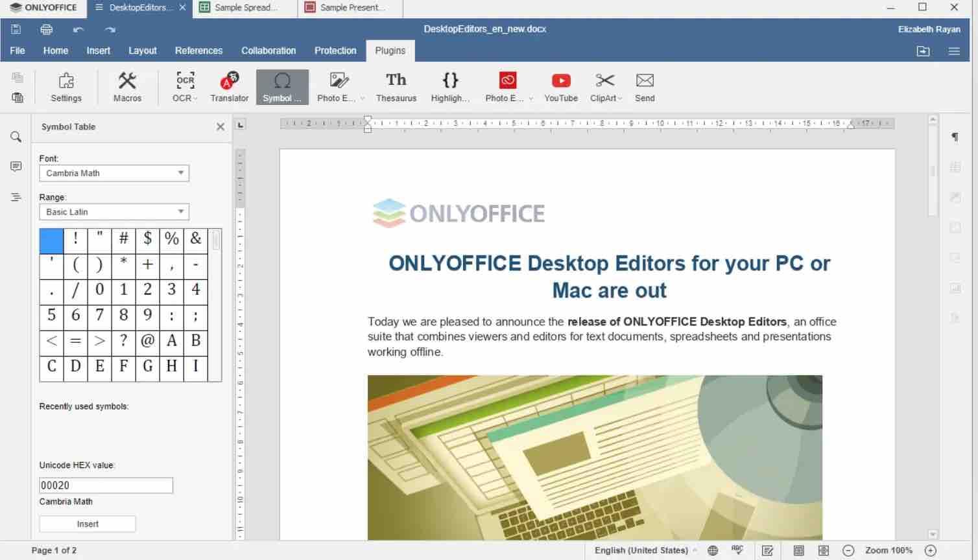Switch to the Home tab
Screen dimensions: 978x560
pos(56,51)
